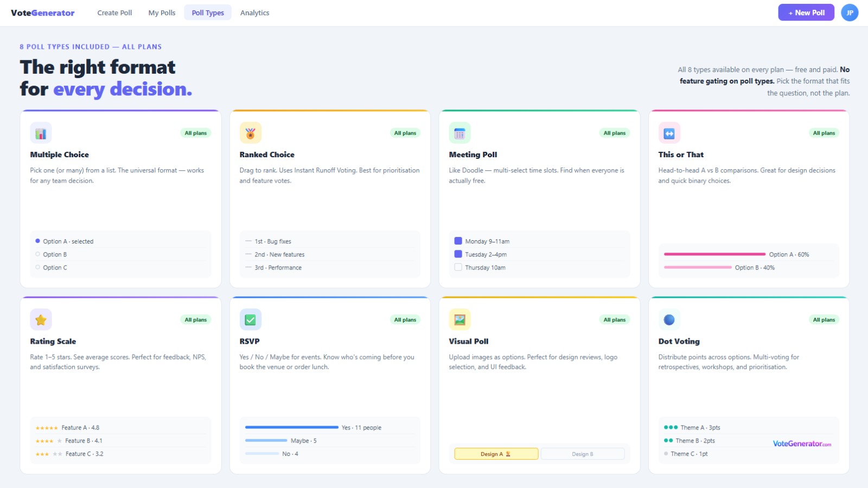Click the Option A 60% bar
This screenshot has height=488, width=868.
pyautogui.click(x=714, y=254)
